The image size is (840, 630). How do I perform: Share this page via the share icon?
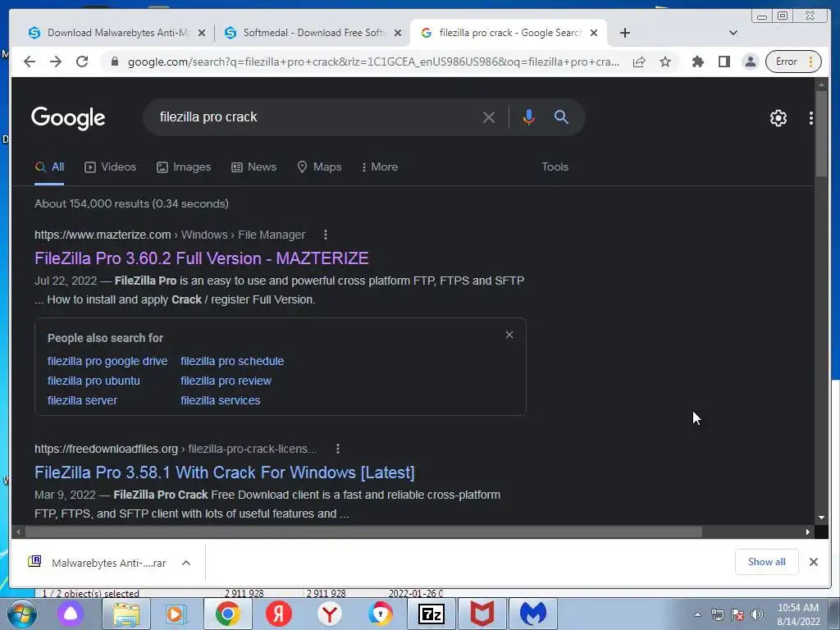[639, 62]
